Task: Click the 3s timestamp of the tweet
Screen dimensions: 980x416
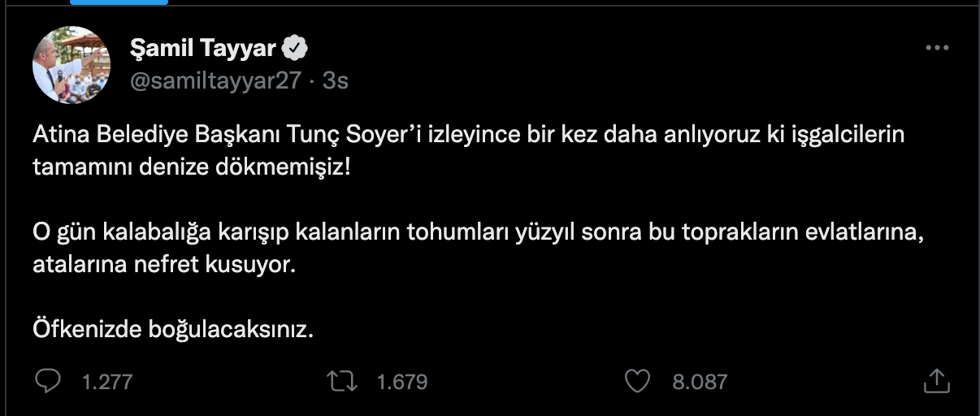Action: [336, 80]
